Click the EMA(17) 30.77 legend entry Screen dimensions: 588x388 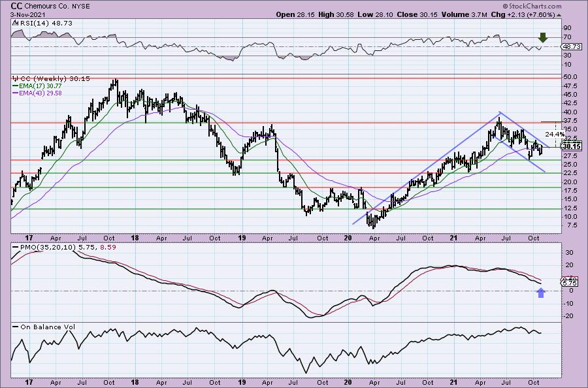click(37, 86)
